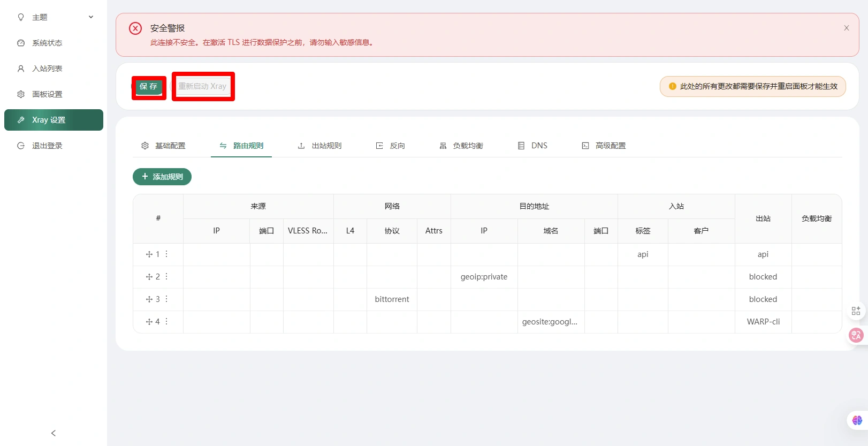Open the more options menu for rule 2
The width and height of the screenshot is (868, 446).
pyautogui.click(x=166, y=276)
